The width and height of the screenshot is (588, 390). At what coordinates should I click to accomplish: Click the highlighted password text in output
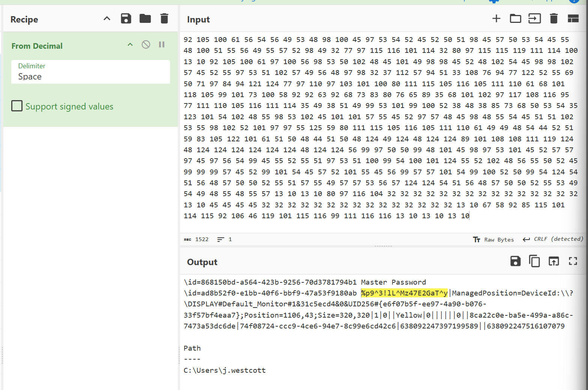(404, 293)
